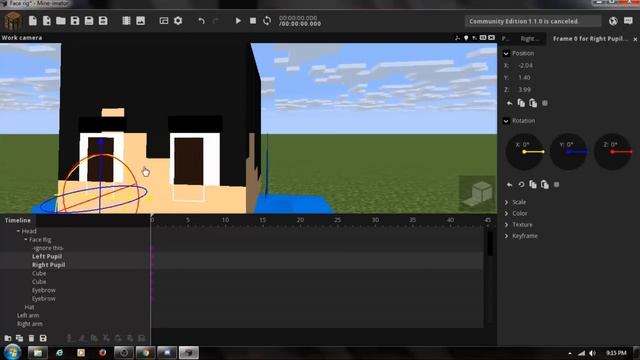Export the animation as movie
This screenshot has width=640, height=360.
(x=127, y=21)
